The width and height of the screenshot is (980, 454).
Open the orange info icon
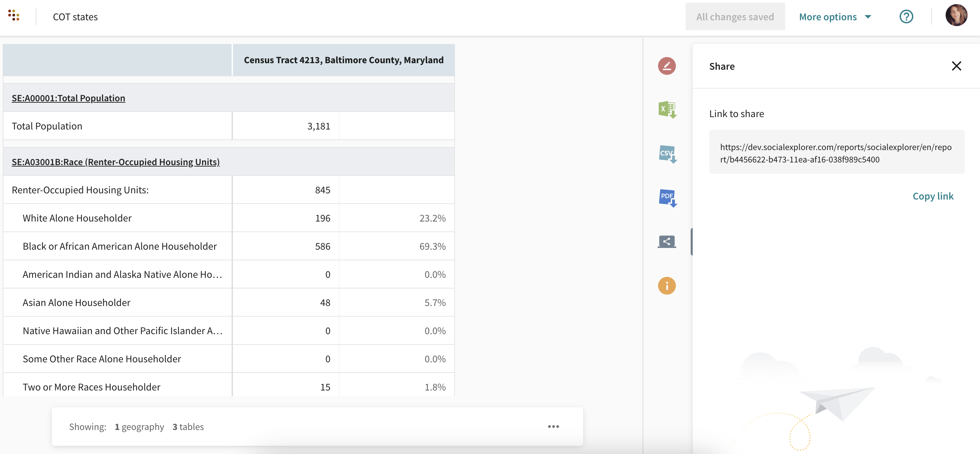pos(667,286)
